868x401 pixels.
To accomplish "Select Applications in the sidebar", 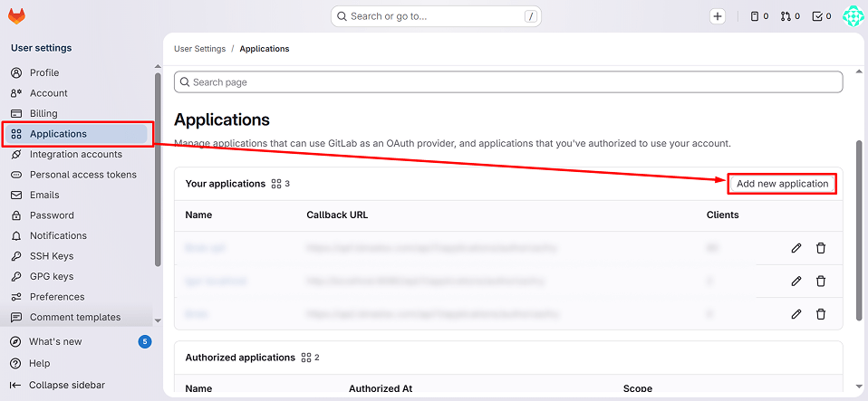I will 77,134.
